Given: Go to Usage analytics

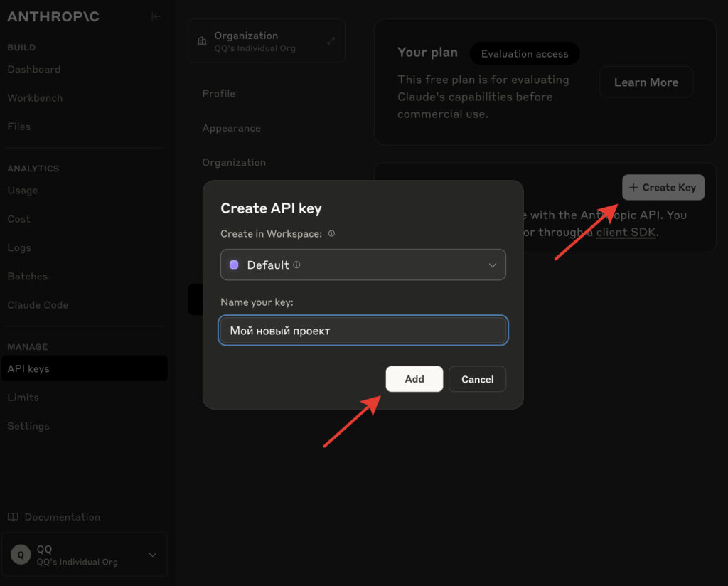Looking at the screenshot, I should click(x=23, y=191).
